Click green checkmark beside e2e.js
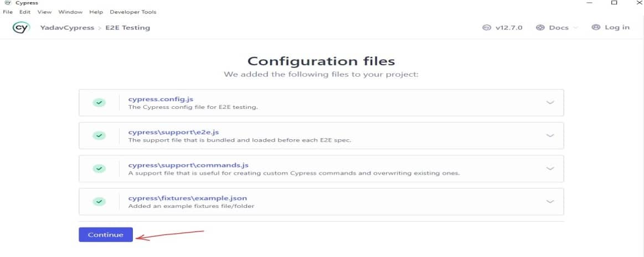 [x=99, y=135]
